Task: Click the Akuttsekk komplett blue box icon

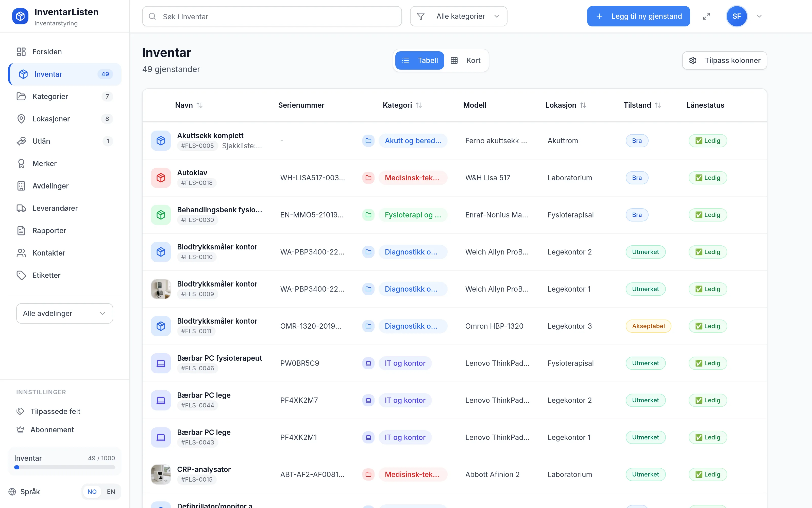Action: (161, 140)
